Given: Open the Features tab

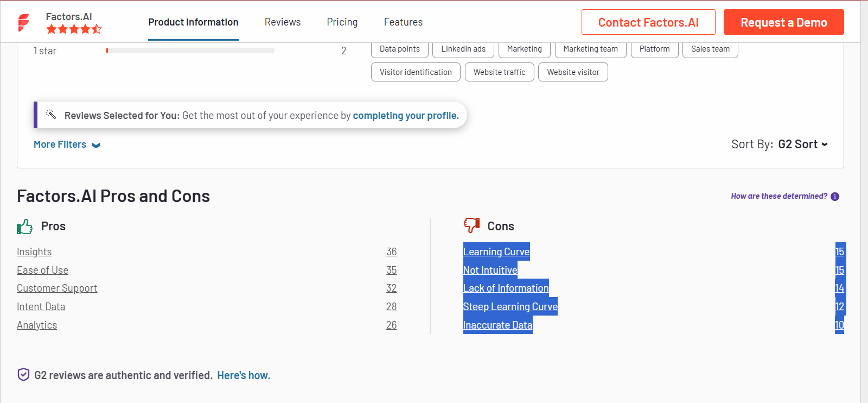Looking at the screenshot, I should pyautogui.click(x=403, y=22).
